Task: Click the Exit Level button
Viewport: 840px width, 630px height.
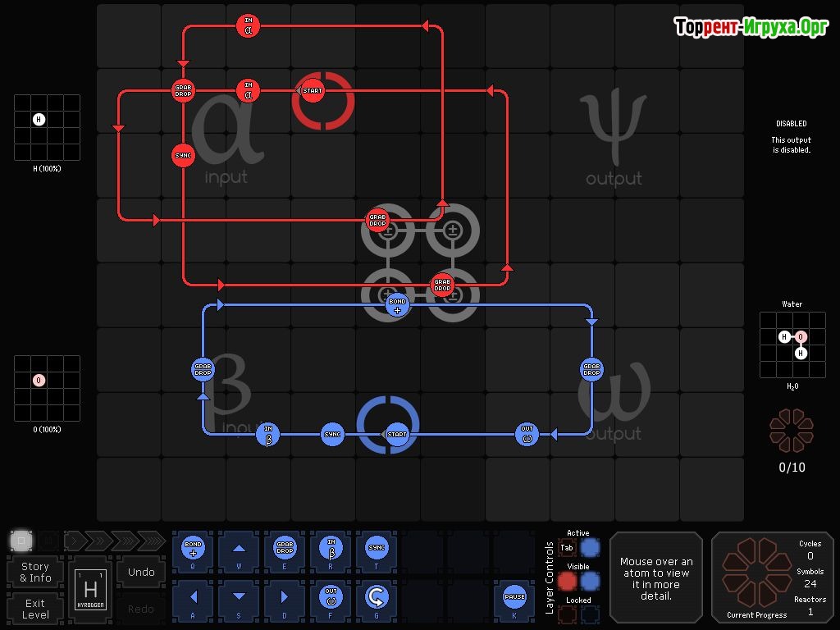Action: (35, 609)
